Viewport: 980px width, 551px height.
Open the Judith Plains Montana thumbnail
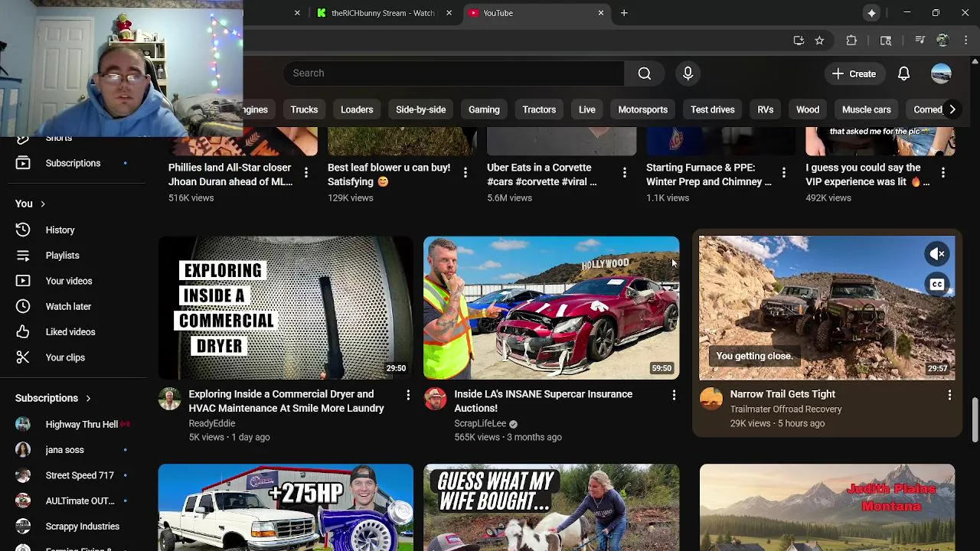click(x=827, y=507)
